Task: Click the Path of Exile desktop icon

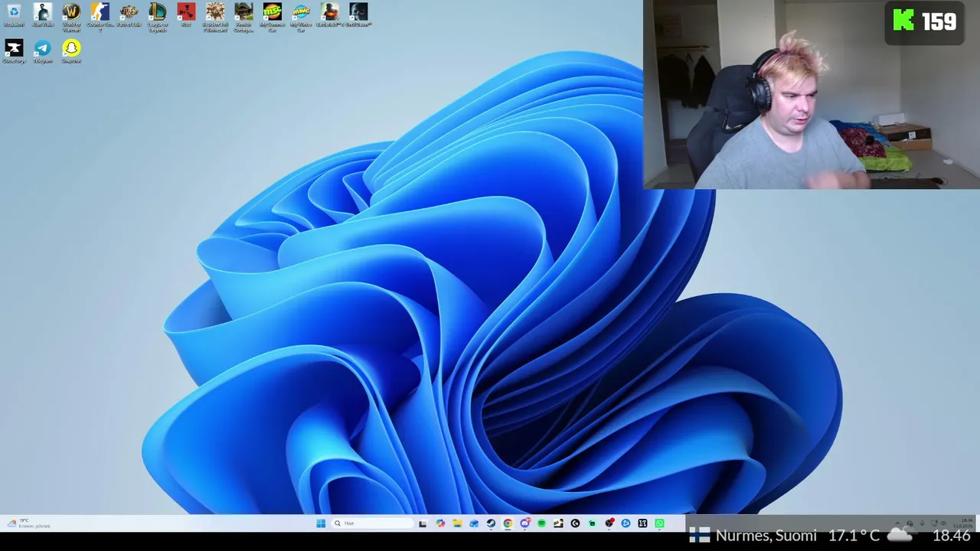Action: tap(129, 15)
